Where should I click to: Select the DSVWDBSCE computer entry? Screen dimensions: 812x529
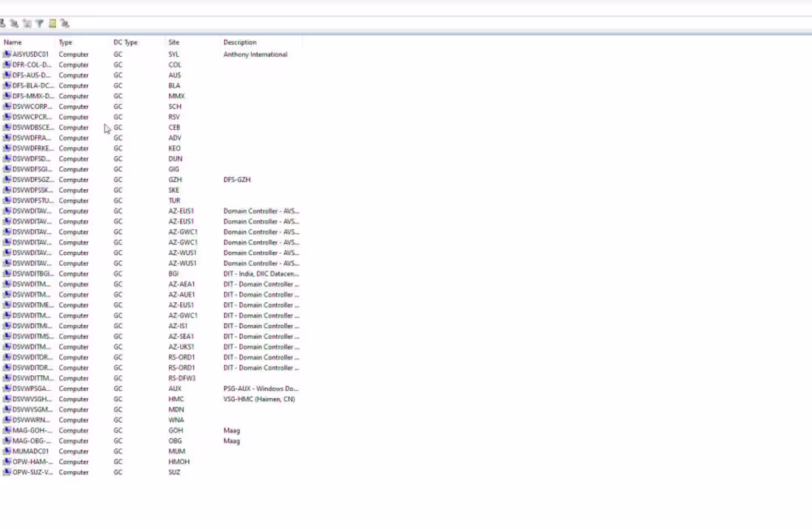point(30,127)
